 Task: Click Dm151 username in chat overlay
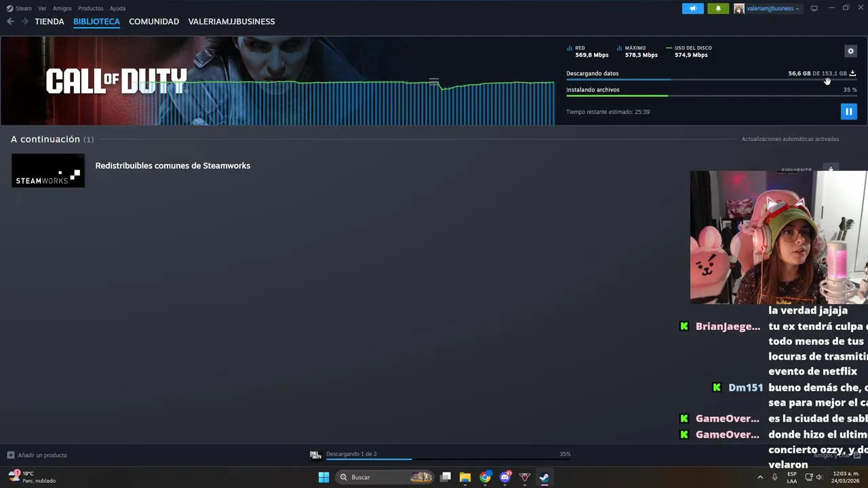coord(745,388)
